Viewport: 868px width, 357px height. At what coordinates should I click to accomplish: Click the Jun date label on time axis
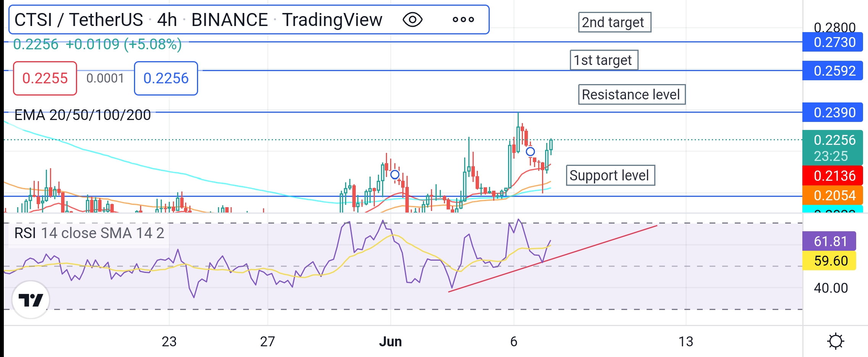[x=390, y=341]
